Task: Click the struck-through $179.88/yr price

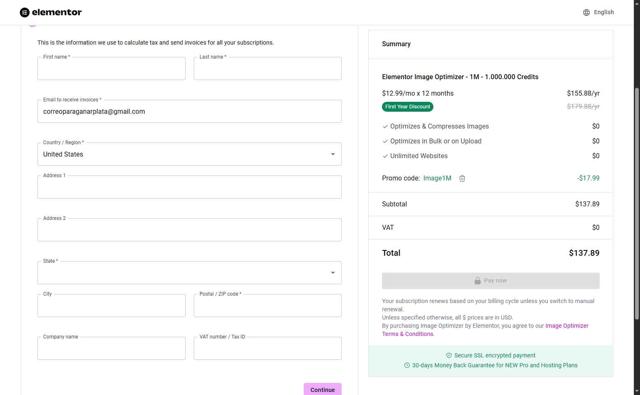Action: click(583, 107)
